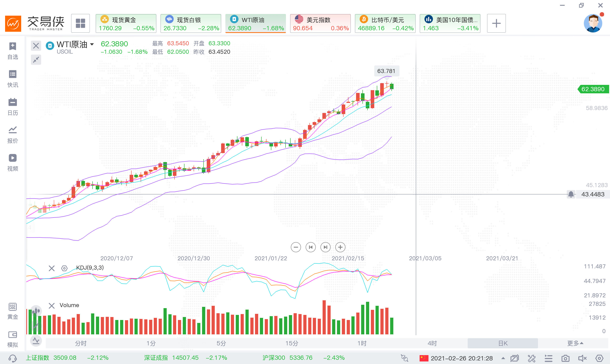Take a screenshot with the camera icon
Screen dimensions: 610x364
click(565, 358)
